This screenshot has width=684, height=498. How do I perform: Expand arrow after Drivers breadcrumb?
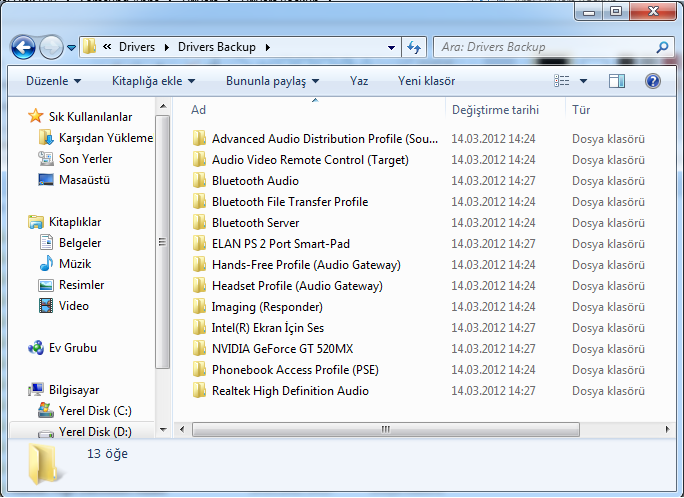point(167,47)
